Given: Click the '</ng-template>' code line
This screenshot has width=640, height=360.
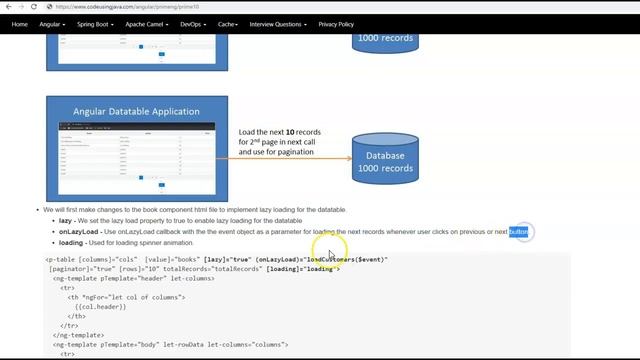Looking at the screenshot, I should click(x=78, y=336).
